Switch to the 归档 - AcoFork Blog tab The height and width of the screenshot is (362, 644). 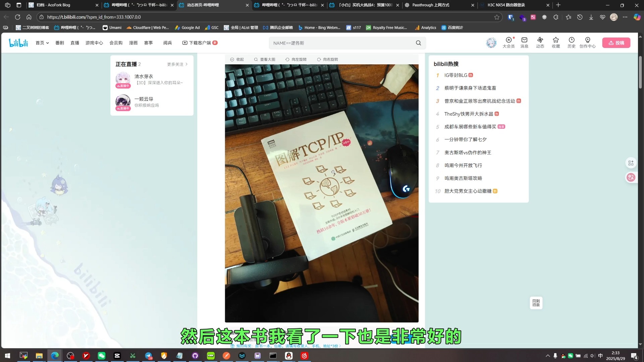coord(64,5)
